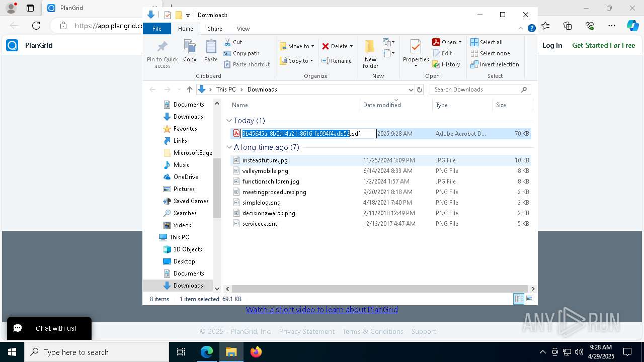Image resolution: width=644 pixels, height=362 pixels.
Task: Click the Explorer help question mark icon
Action: click(x=531, y=29)
